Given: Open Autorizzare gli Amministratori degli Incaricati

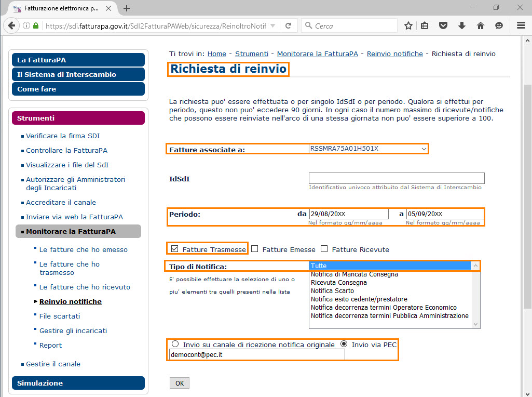Looking at the screenshot, I should 75,184.
